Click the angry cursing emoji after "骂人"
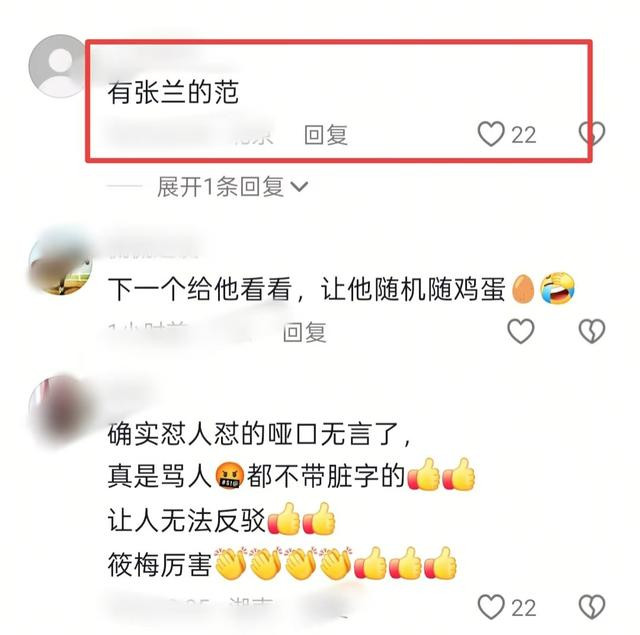 (229, 476)
